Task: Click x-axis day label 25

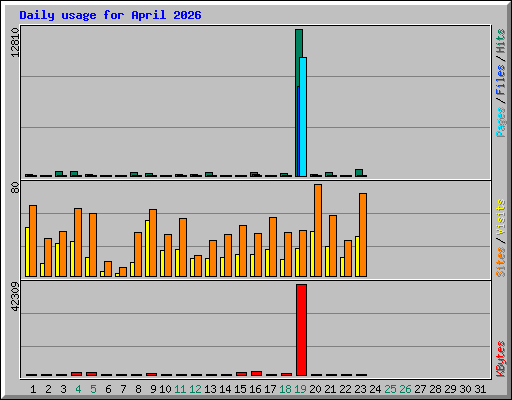Action: click(390, 389)
